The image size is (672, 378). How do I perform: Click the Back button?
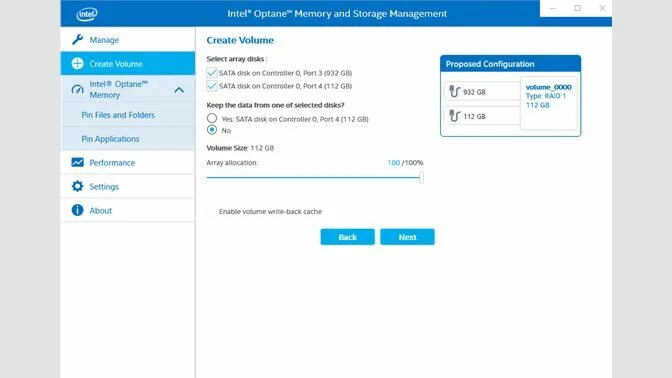[348, 237]
